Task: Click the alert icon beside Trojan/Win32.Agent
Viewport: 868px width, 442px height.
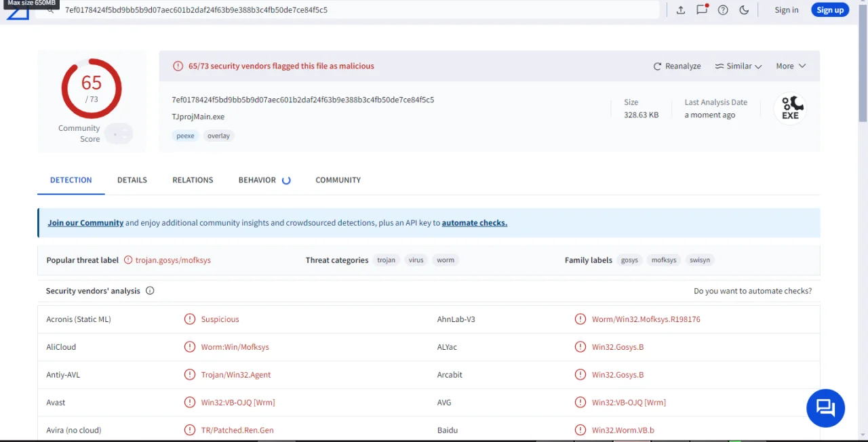Action: (190, 375)
